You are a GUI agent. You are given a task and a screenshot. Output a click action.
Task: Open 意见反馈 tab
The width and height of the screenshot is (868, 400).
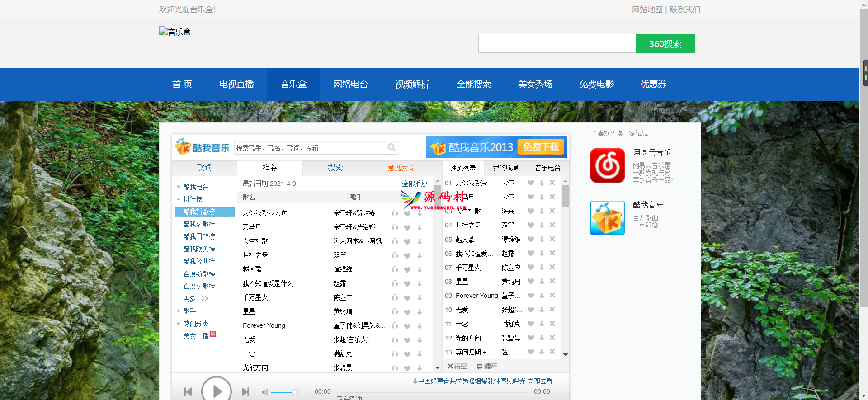pos(401,168)
